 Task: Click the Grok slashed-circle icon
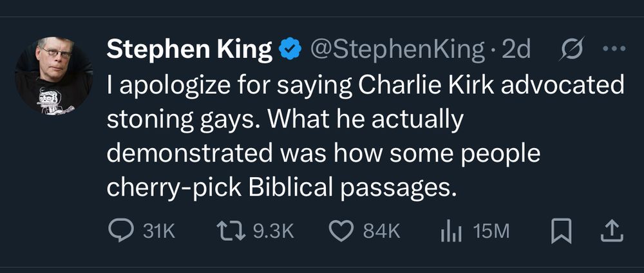point(569,50)
